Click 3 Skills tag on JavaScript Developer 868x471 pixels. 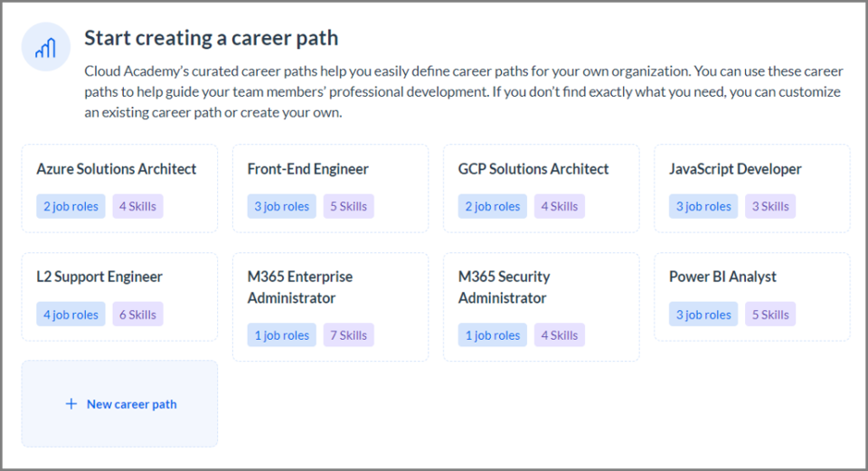770,206
